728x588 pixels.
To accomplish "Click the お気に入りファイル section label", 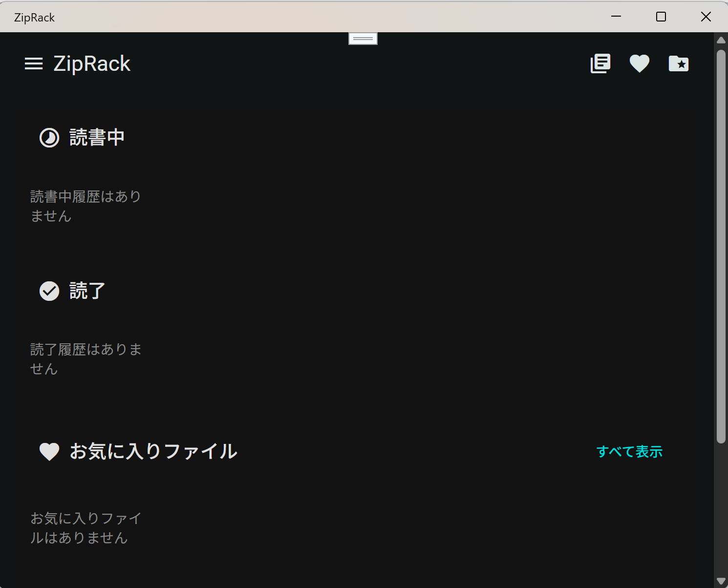I will (153, 452).
